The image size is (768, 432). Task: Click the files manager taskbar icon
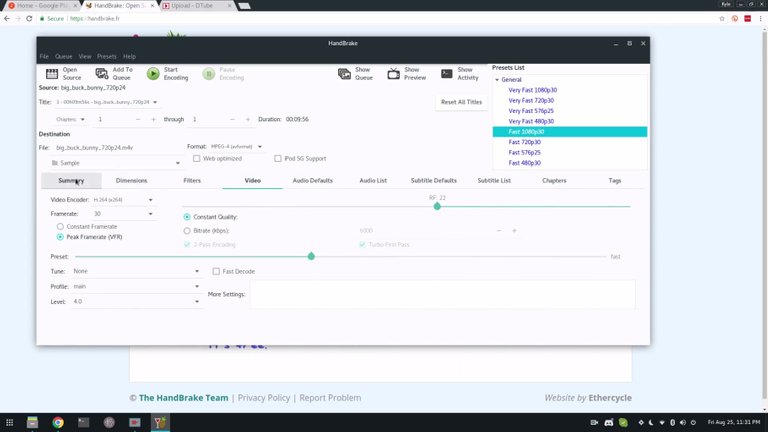click(x=32, y=422)
